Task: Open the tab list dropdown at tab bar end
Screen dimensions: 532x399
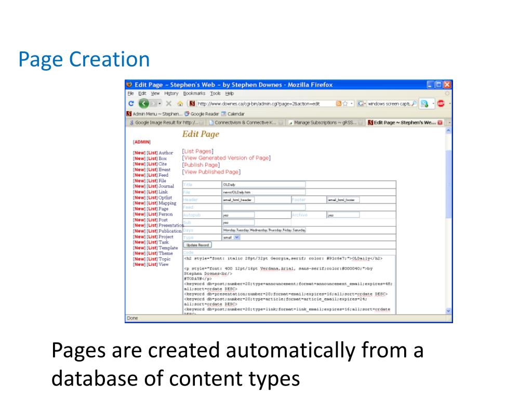Action: tap(449, 123)
